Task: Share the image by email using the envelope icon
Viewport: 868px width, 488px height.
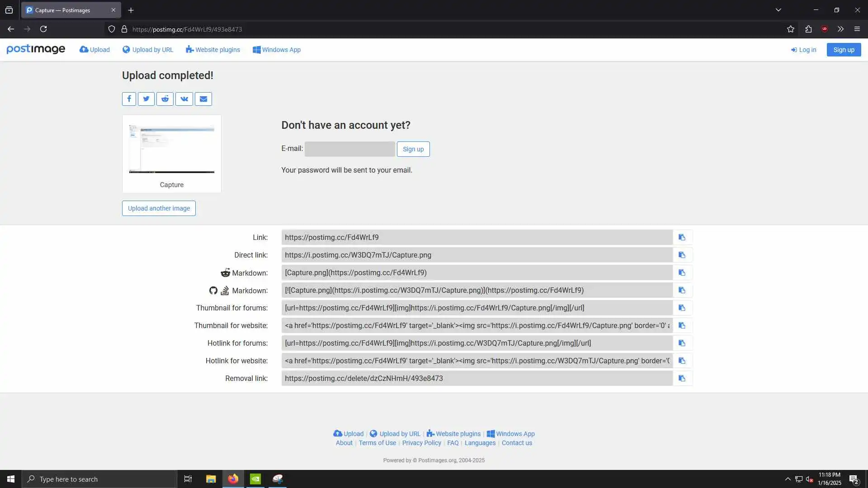Action: [203, 99]
